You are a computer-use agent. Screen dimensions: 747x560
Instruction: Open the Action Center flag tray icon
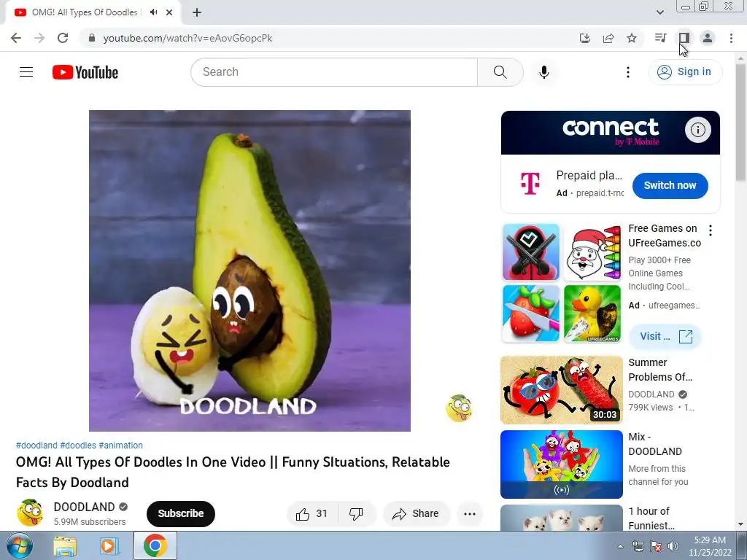656,546
